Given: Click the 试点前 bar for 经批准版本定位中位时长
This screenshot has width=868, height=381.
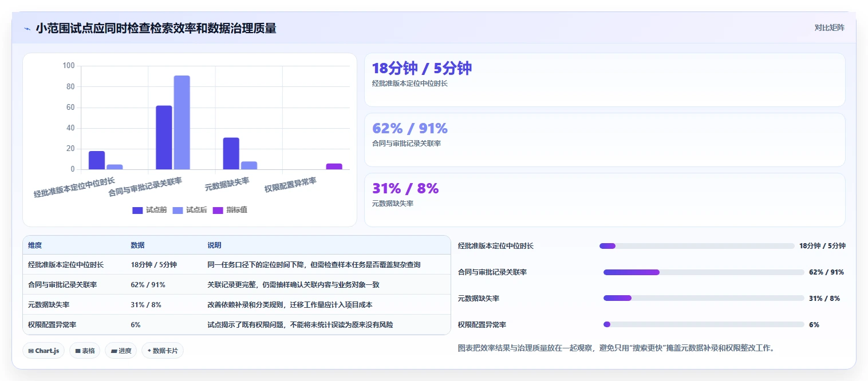Looking at the screenshot, I should pyautogui.click(x=97, y=160).
